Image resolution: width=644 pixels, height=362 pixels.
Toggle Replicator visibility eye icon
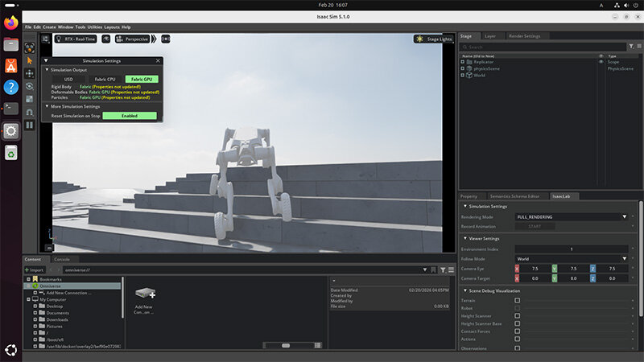click(601, 61)
